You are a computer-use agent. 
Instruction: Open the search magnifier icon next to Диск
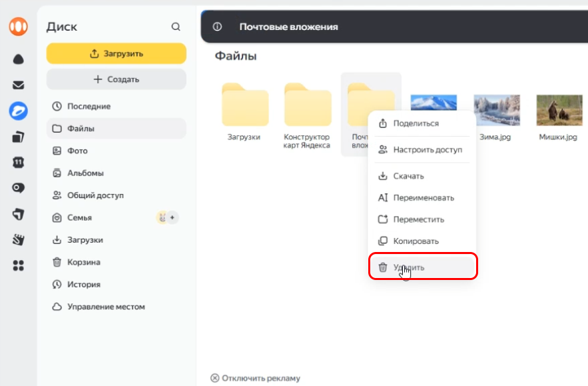(176, 27)
